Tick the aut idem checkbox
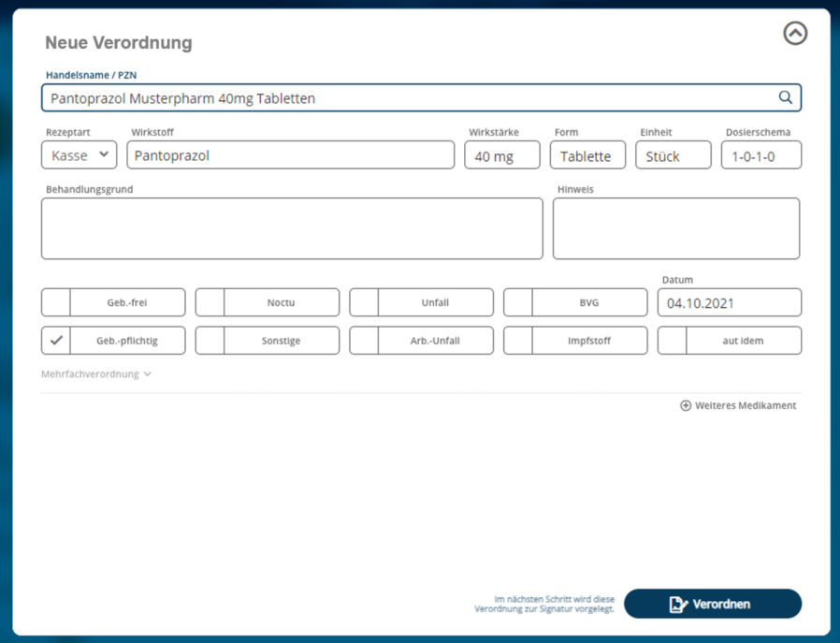 672,341
